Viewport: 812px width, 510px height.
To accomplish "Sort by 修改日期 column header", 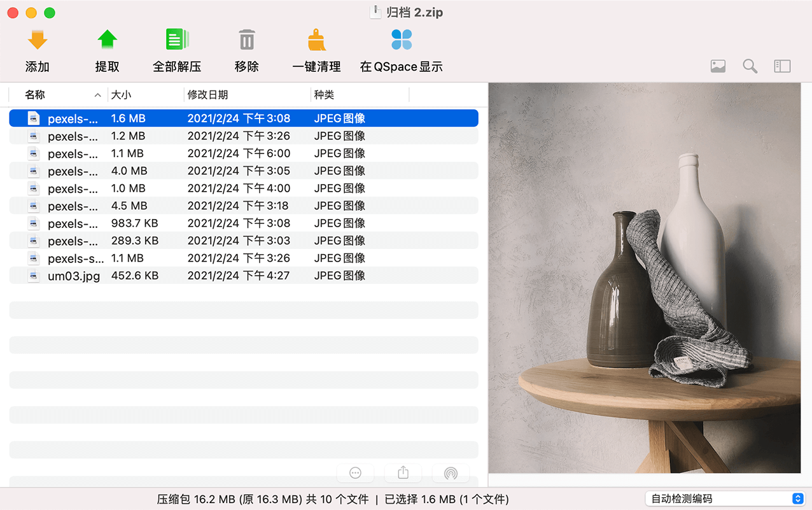I will tap(210, 94).
